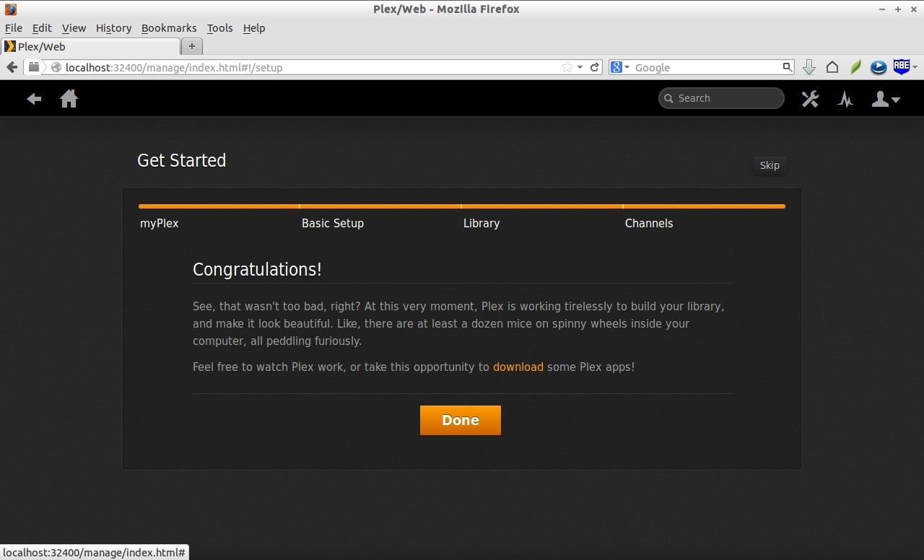Click search magnifier in Google box

[788, 67]
